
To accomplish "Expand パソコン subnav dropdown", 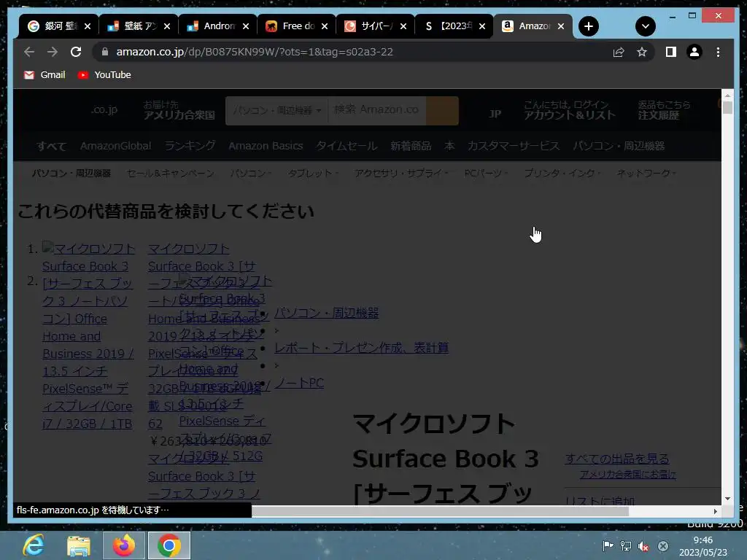I will pos(251,174).
